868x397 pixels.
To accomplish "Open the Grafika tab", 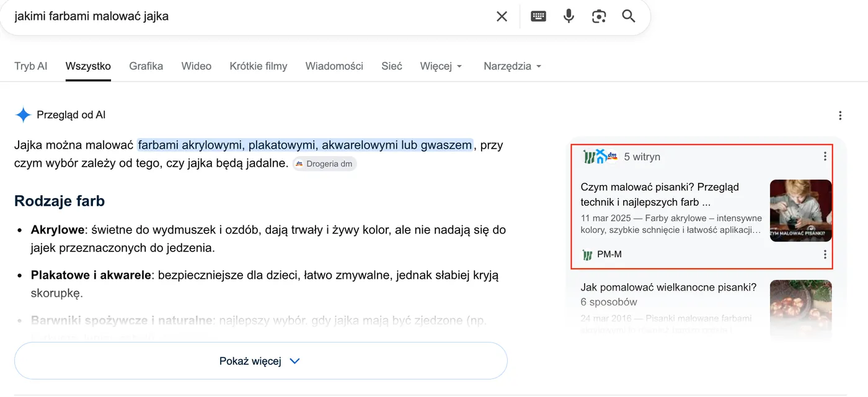I will pyautogui.click(x=146, y=66).
